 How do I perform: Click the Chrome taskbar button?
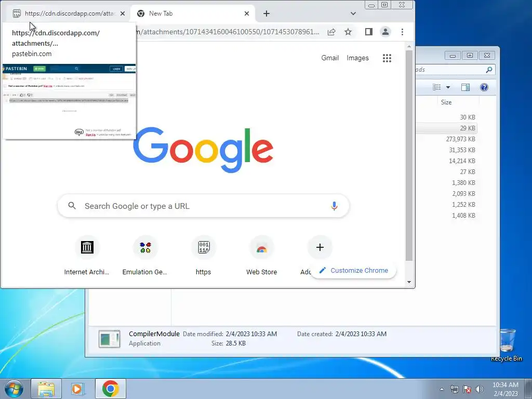click(111, 389)
